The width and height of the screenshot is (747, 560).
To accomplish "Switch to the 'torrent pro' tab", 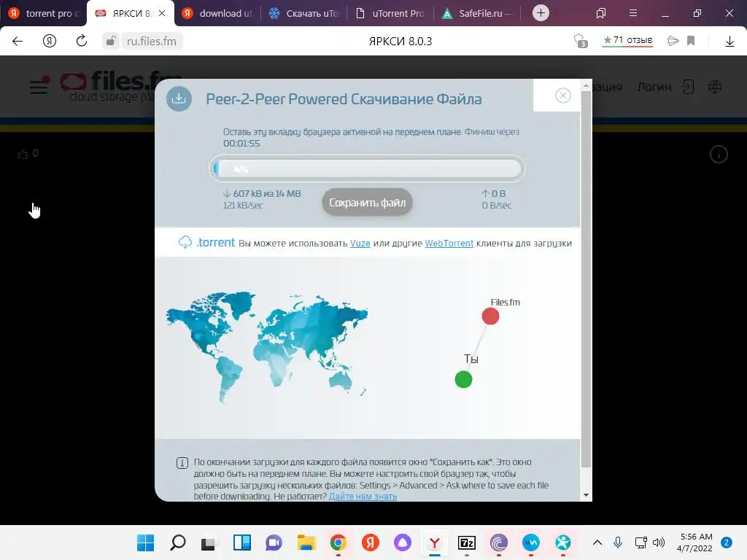I will 43,13.
